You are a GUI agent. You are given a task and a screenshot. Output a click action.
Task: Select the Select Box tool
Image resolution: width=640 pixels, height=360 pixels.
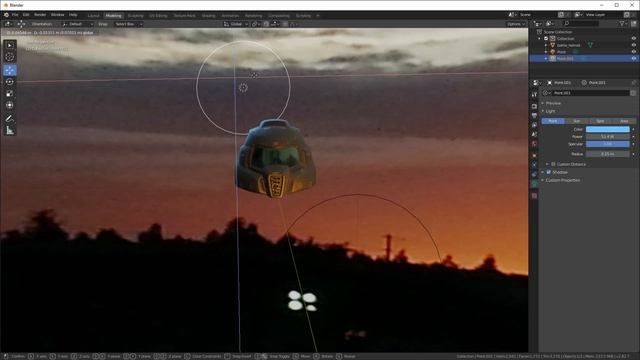coord(9,45)
